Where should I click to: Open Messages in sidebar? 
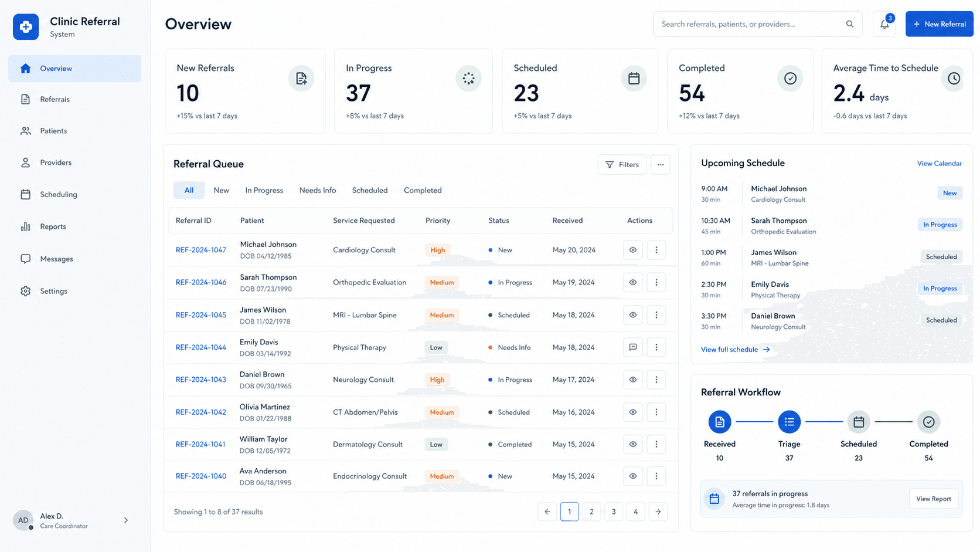74,259
